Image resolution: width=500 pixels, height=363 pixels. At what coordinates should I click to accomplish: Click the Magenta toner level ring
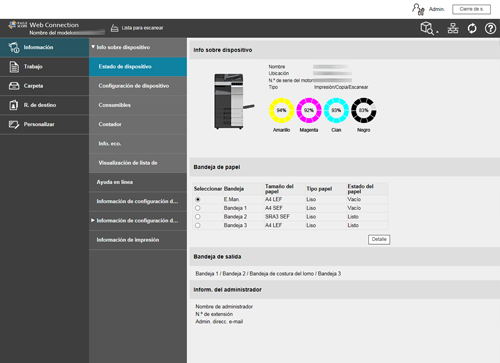click(x=309, y=110)
